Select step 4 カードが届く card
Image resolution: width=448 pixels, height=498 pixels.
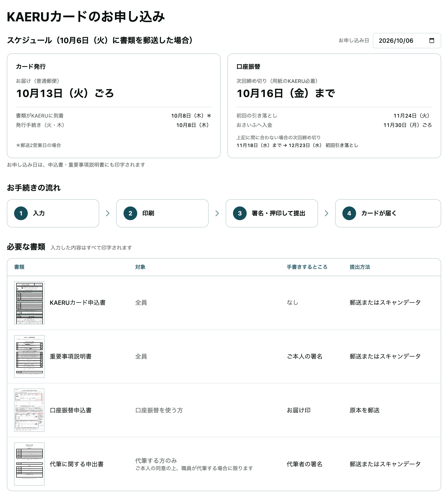point(388,213)
